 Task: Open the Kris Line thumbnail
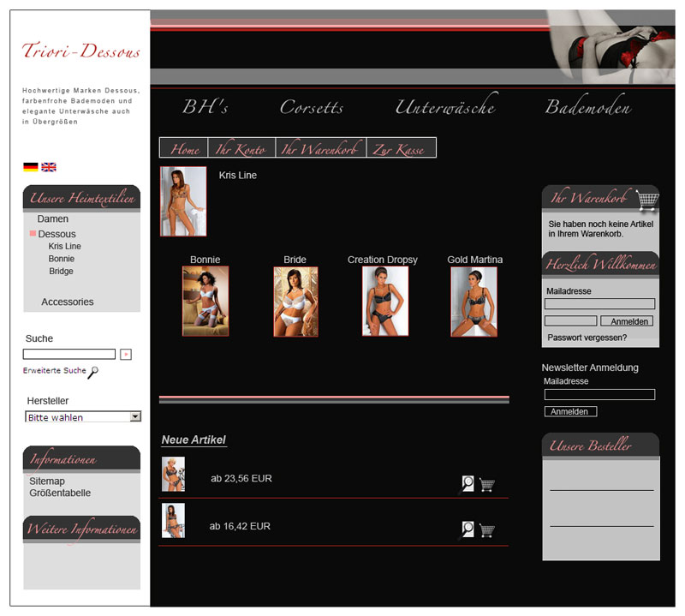[183, 201]
